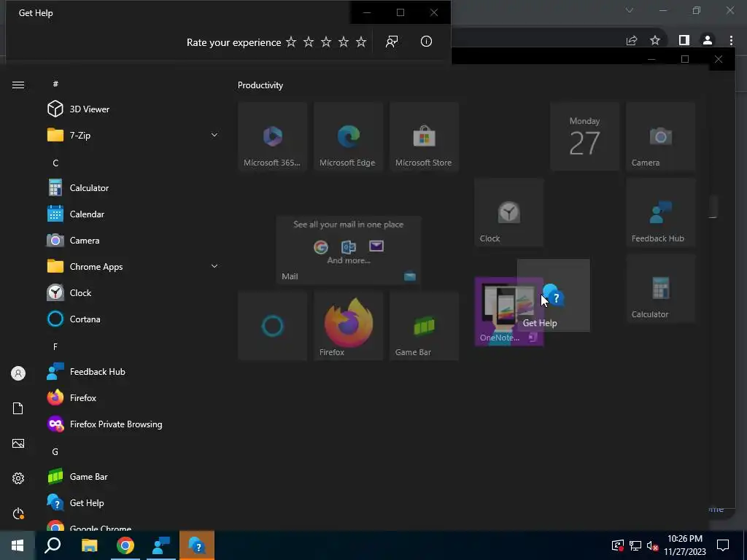Open the Firefox tile
Image resolution: width=747 pixels, height=560 pixels.
pyautogui.click(x=348, y=326)
